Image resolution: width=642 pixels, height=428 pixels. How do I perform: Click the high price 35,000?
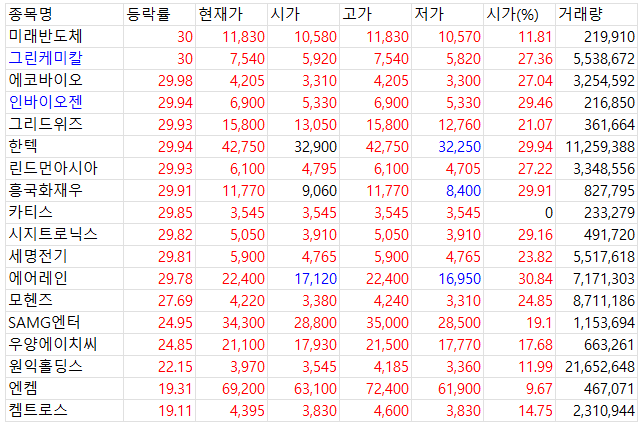coord(387,323)
